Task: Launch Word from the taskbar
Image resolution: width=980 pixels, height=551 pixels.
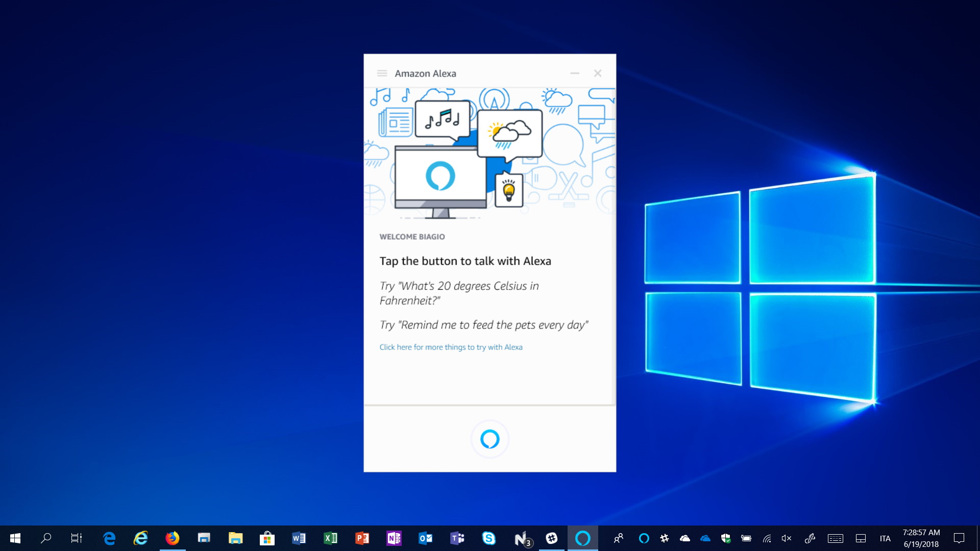Action: pyautogui.click(x=299, y=538)
